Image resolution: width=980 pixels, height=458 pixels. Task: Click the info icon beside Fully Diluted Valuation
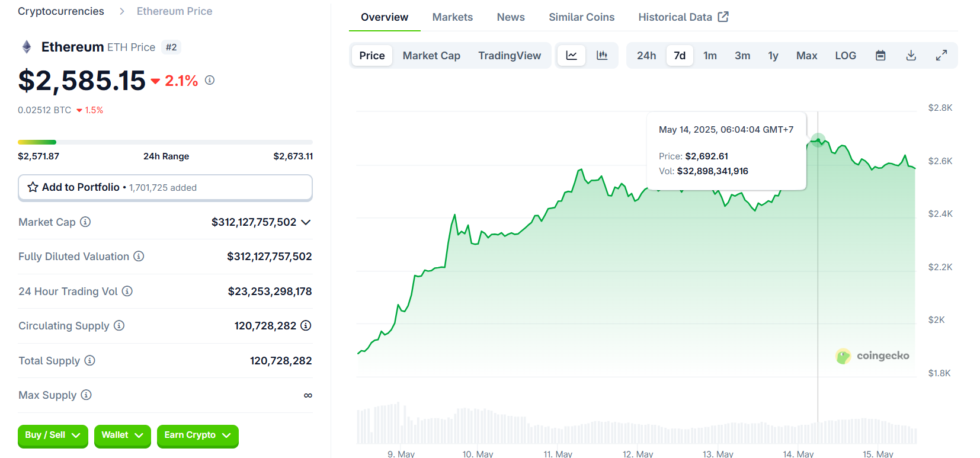139,256
